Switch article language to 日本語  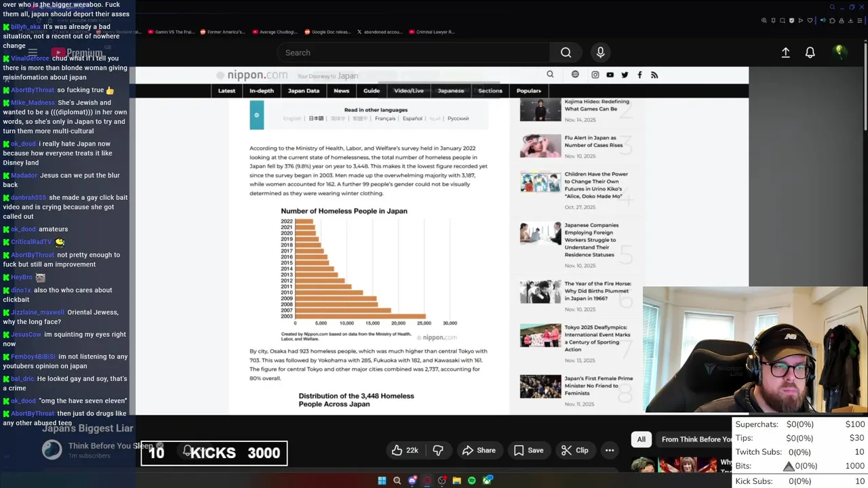click(316, 119)
